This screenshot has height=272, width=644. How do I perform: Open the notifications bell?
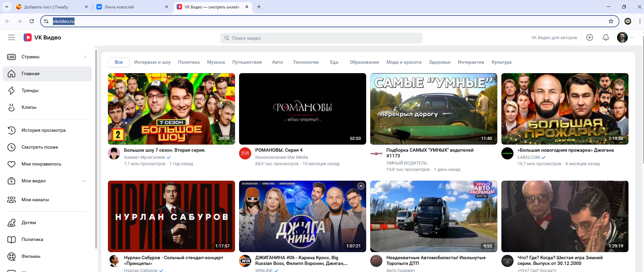click(x=606, y=37)
